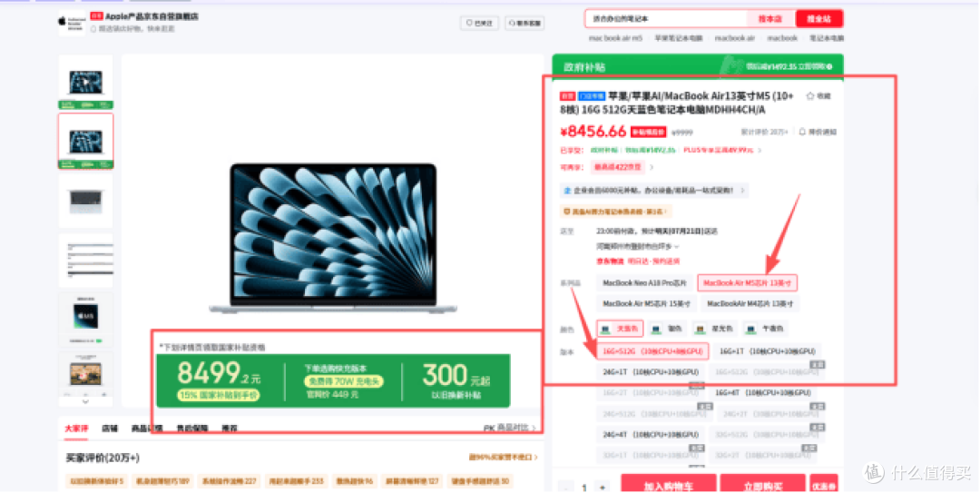The height and width of the screenshot is (493, 980).
Task: Open the 'mac book air m5' suggestion link
Action: (615, 38)
